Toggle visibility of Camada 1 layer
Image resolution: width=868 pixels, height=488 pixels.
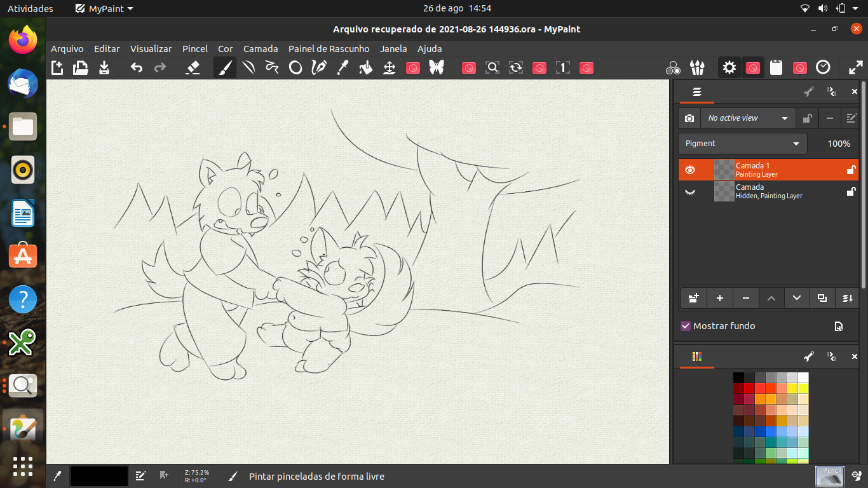click(x=690, y=170)
